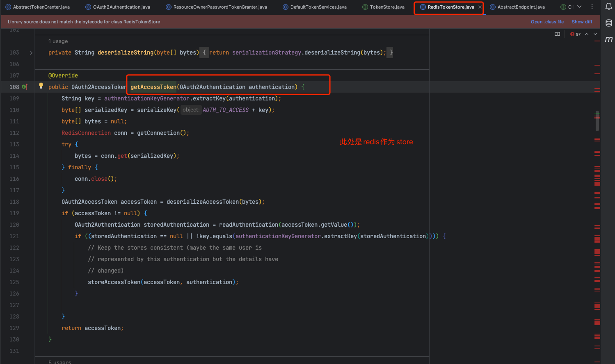Screen dimensions: 615x364
Task: Open the editor tabs more options menu
Action: (592, 7)
